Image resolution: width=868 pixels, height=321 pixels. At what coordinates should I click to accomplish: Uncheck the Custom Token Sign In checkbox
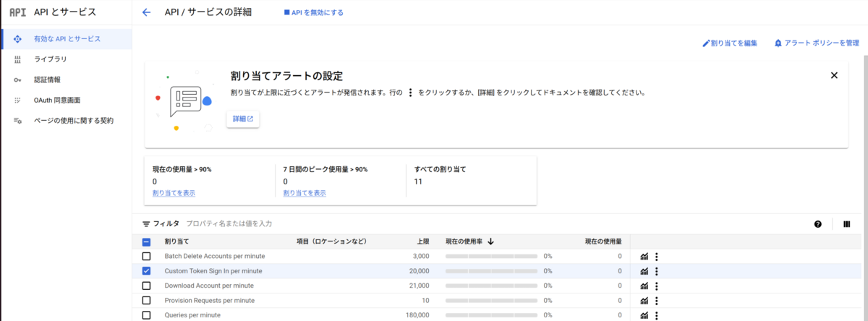pos(146,271)
